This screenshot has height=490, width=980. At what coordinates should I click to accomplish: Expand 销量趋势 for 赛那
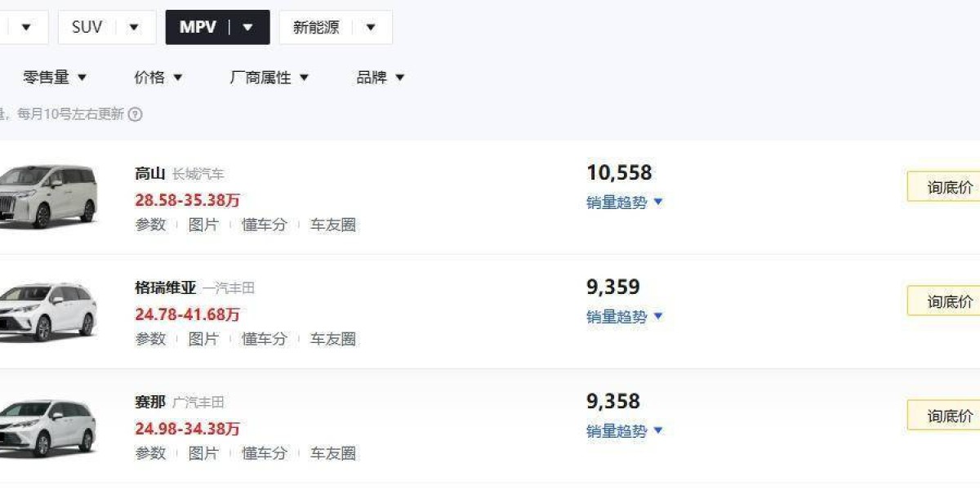[x=625, y=430]
